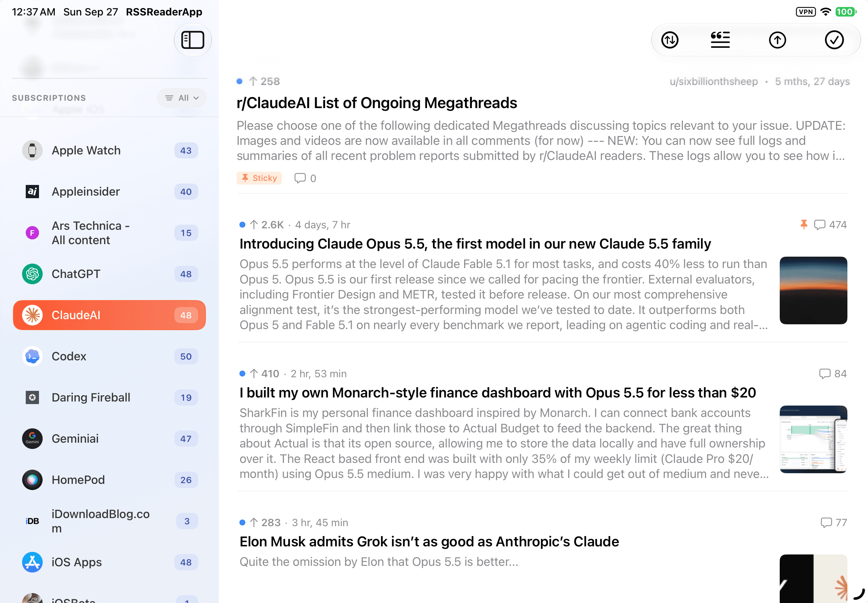The width and height of the screenshot is (868, 603).
Task: Mark all as read checkmark icon
Action: 834,40
